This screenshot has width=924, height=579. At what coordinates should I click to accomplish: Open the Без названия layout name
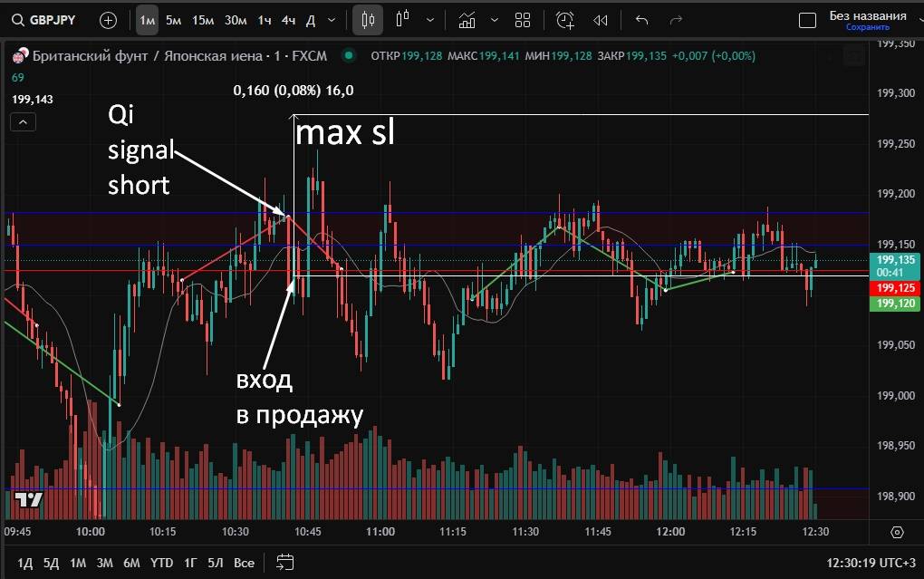[868, 16]
